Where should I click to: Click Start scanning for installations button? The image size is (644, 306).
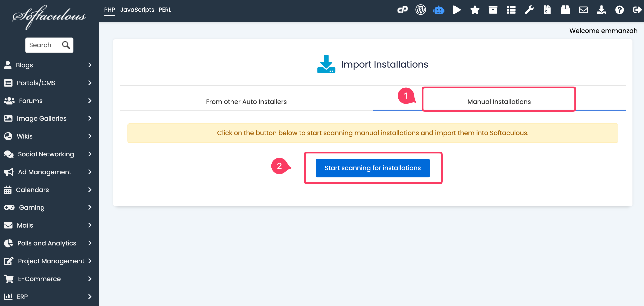coord(372,168)
